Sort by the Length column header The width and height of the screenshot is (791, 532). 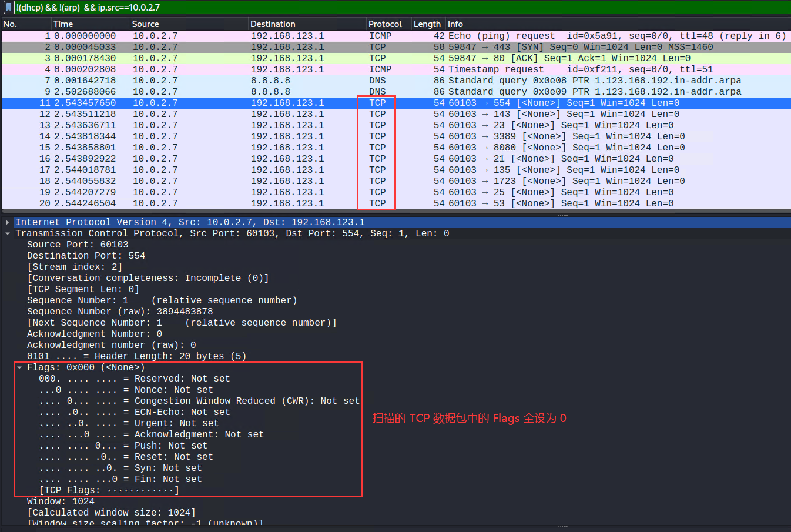tap(428, 24)
